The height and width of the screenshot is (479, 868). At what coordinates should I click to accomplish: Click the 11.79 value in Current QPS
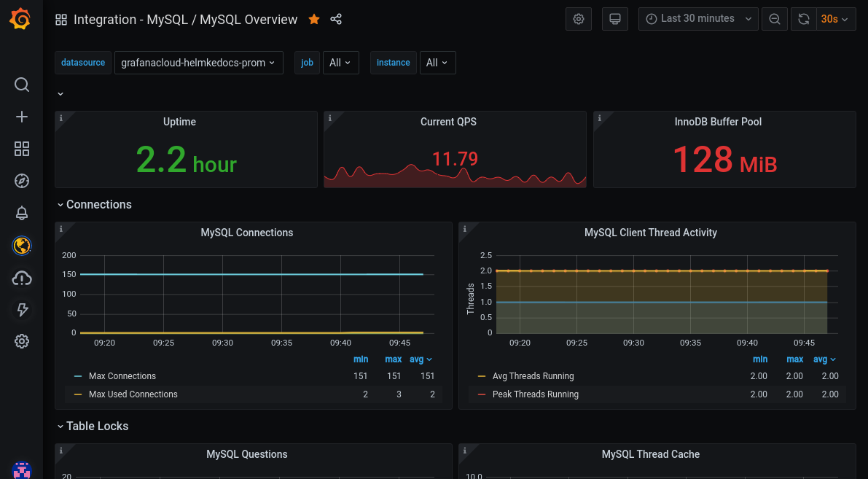455,159
